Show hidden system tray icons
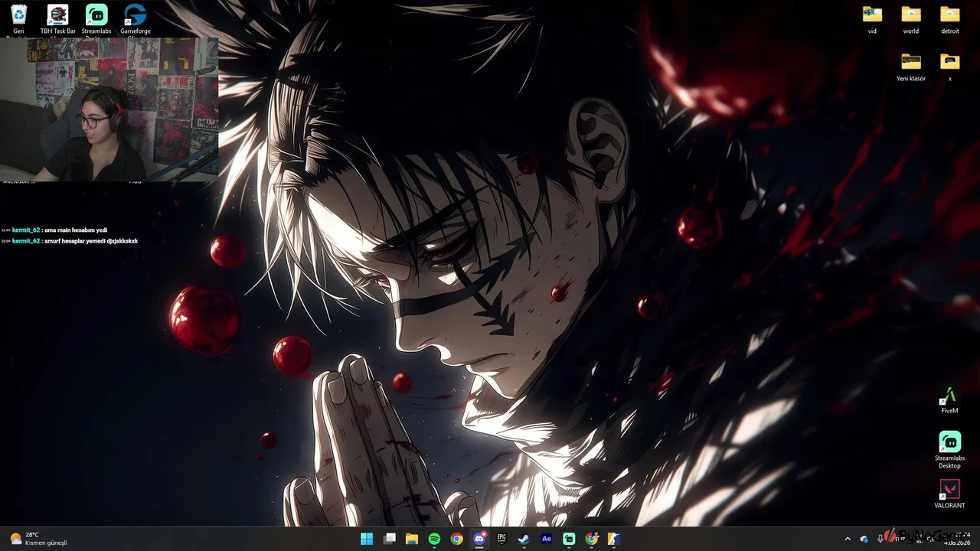This screenshot has width=980, height=551. pyautogui.click(x=848, y=539)
